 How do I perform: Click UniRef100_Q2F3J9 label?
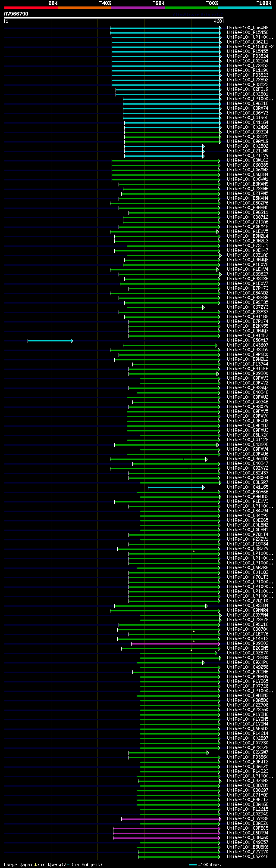[x=248, y=89]
